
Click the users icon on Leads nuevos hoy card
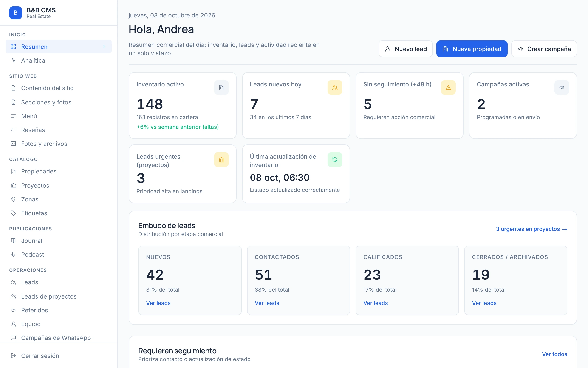[x=335, y=87]
